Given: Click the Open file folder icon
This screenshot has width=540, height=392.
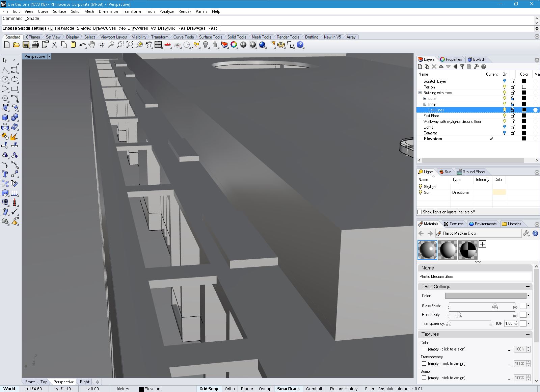Looking at the screenshot, I should [16, 45].
